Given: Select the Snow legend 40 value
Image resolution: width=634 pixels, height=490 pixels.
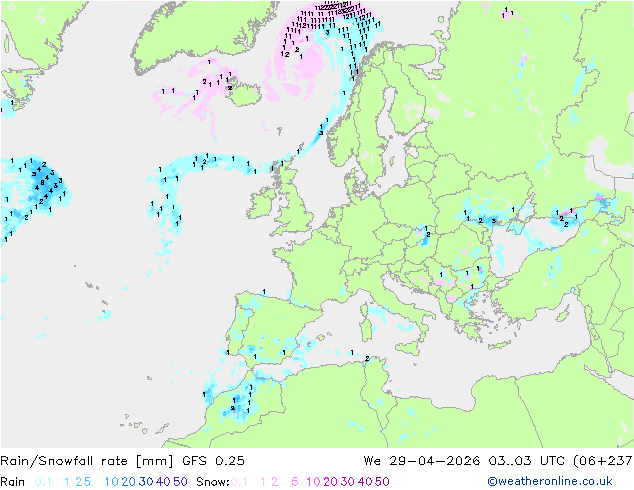Looking at the screenshot, I should pos(365,482).
